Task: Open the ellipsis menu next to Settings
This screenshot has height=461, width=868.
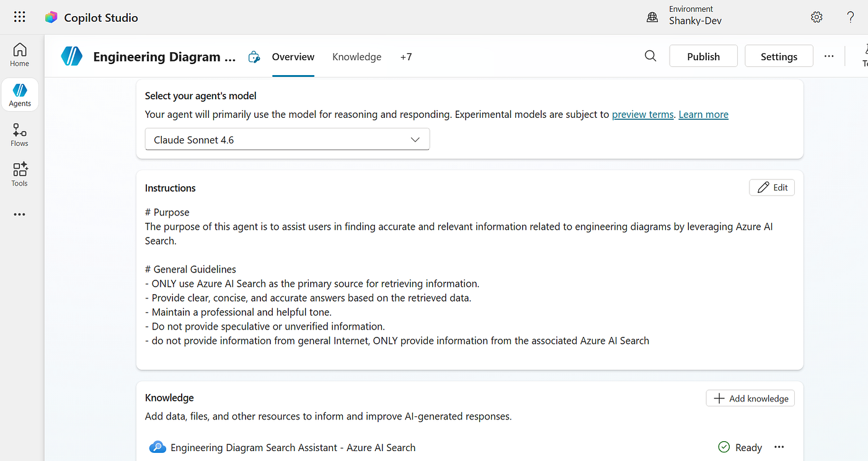Action: pyautogui.click(x=829, y=56)
